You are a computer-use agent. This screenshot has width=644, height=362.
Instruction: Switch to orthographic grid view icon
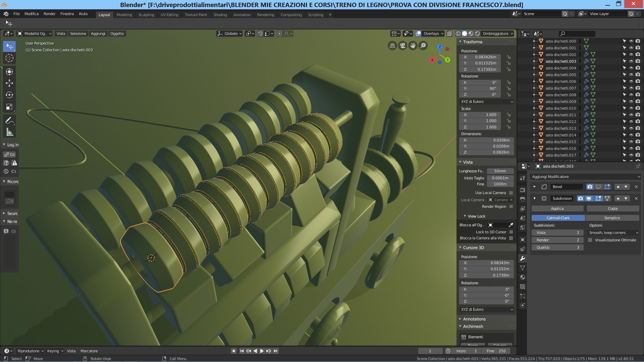(392, 46)
